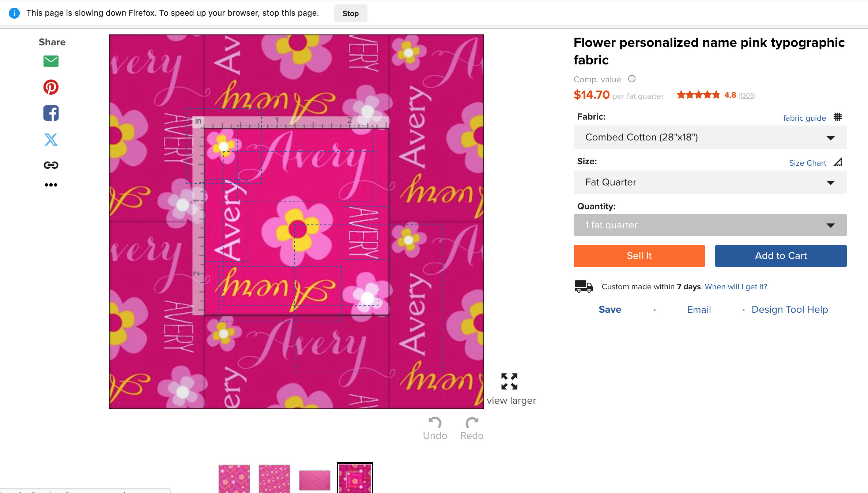
Task: Share the fabric via email icon
Action: [x=51, y=61]
